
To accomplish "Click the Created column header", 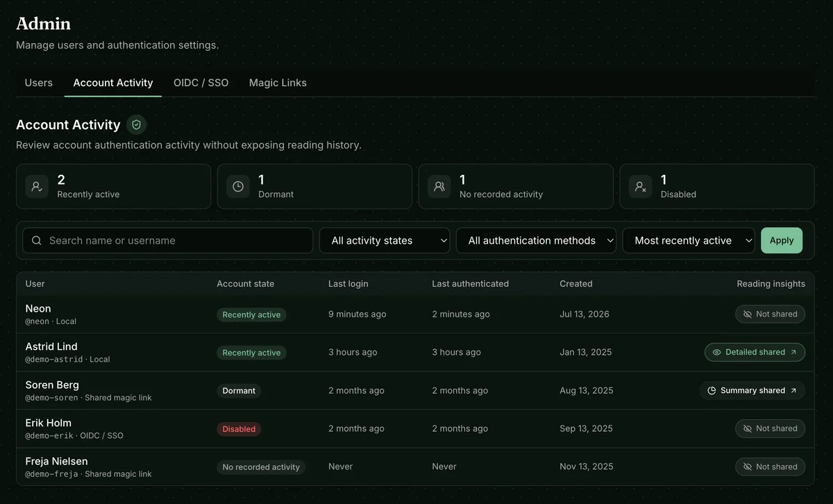I will coord(576,283).
